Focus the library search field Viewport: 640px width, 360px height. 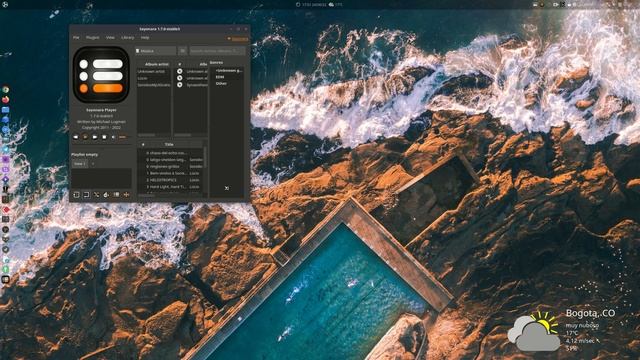point(218,51)
